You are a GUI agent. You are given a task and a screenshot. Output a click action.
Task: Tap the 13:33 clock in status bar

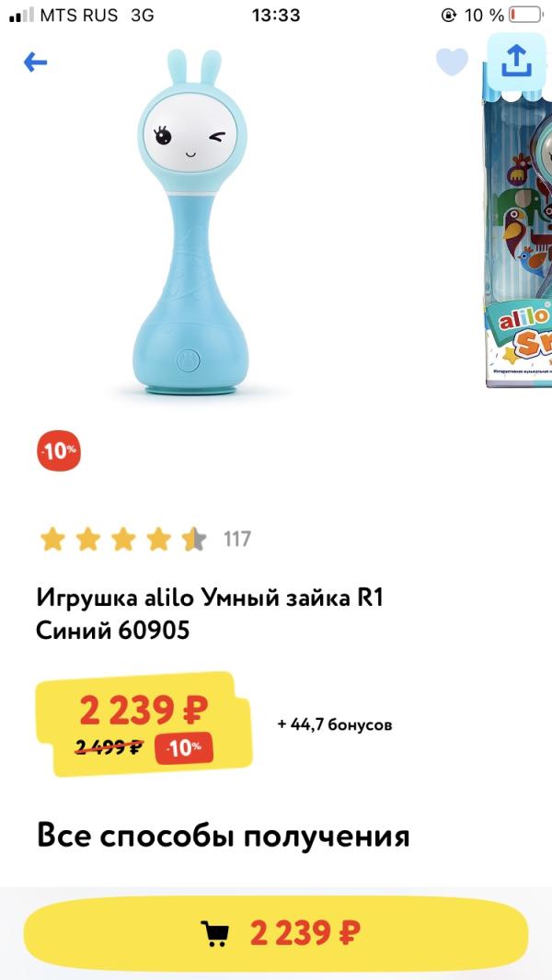tap(276, 16)
